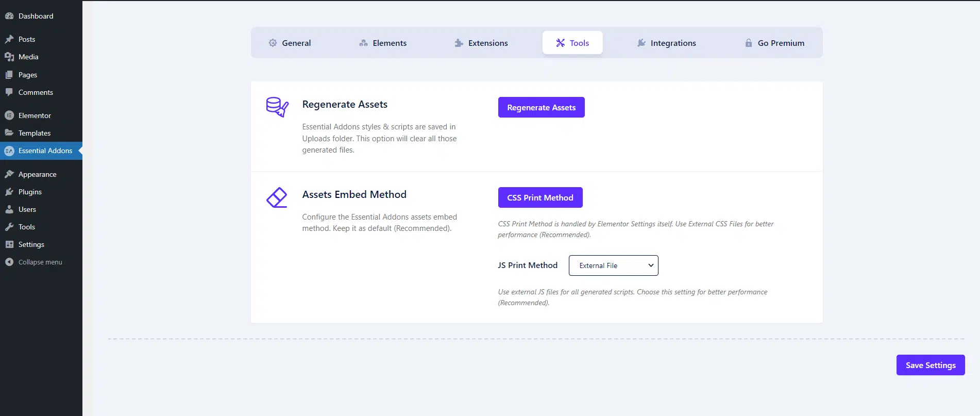Open the sidebar Tools menu item
980x416 pixels.
click(x=41, y=227)
